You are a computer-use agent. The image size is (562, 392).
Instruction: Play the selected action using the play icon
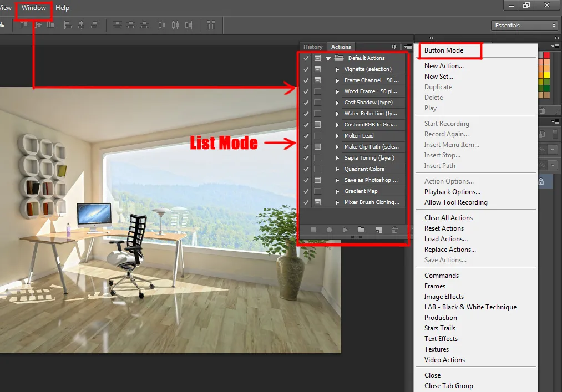tap(345, 231)
